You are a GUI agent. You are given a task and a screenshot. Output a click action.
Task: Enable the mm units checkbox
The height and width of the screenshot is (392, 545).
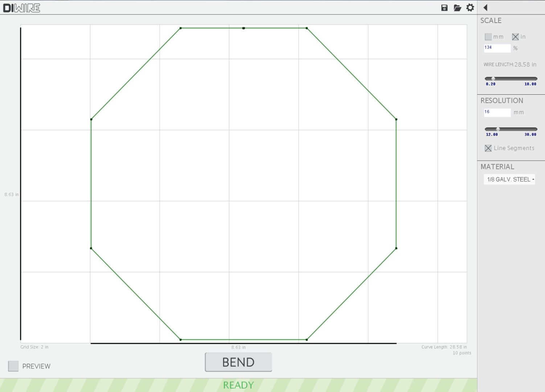click(488, 37)
